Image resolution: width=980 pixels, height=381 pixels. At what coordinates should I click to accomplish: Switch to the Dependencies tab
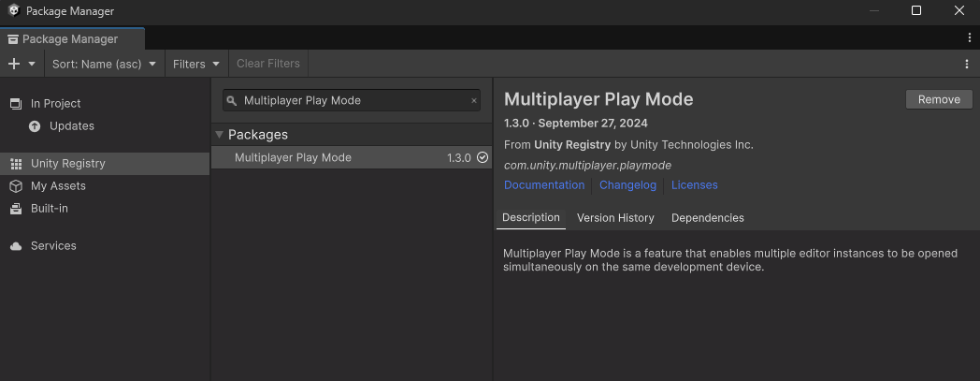[x=708, y=218]
